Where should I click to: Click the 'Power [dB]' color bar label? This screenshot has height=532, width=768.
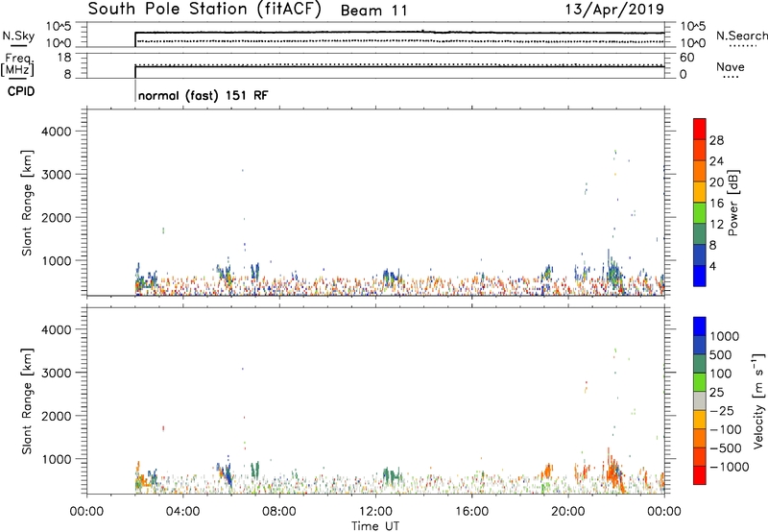coord(732,203)
